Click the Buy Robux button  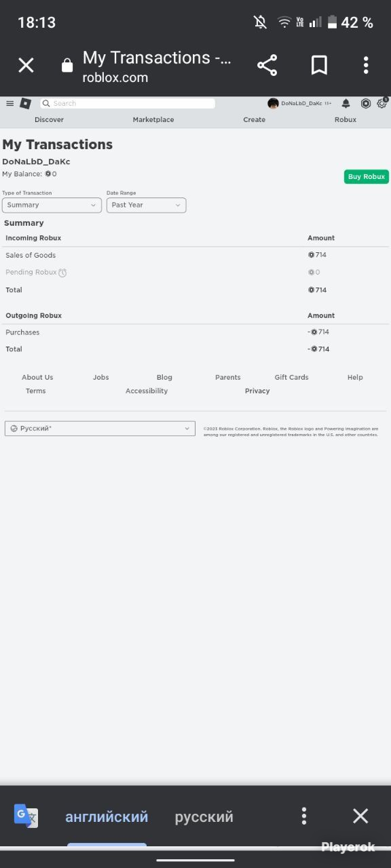point(367,176)
